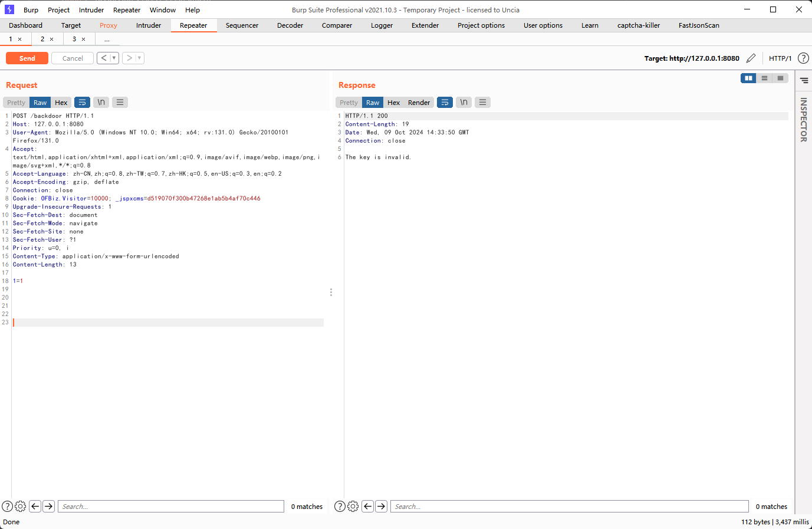Switch to Dashboard tab
The height and width of the screenshot is (529, 812).
point(26,25)
